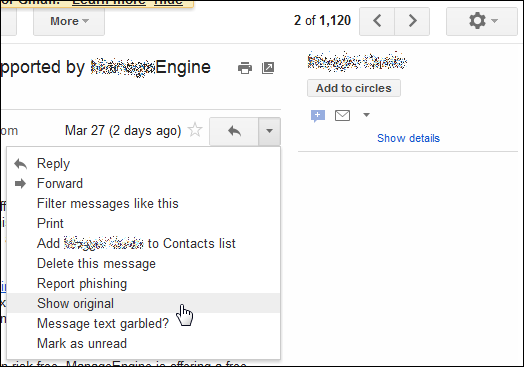Go to the newer message arrow
The width and height of the screenshot is (524, 367).
click(x=377, y=21)
